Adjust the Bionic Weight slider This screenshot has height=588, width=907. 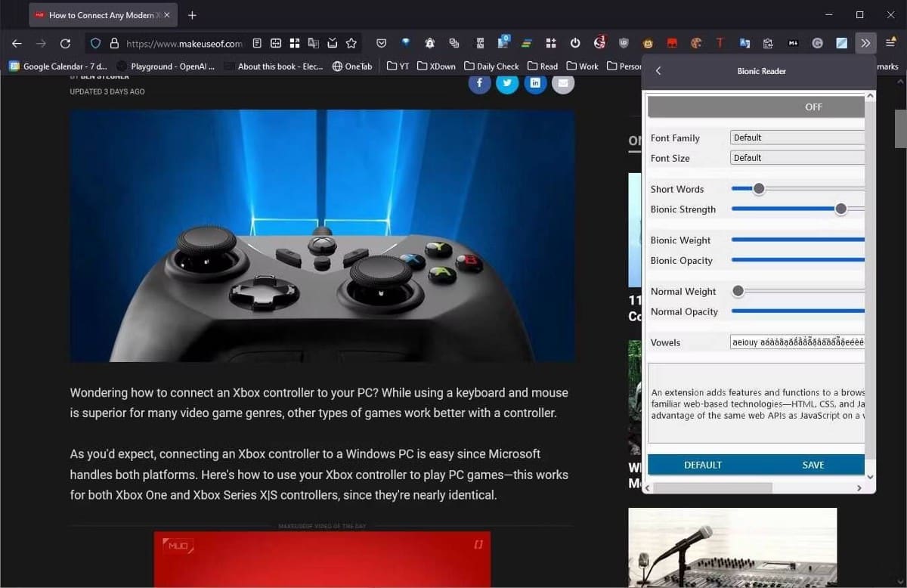797,240
